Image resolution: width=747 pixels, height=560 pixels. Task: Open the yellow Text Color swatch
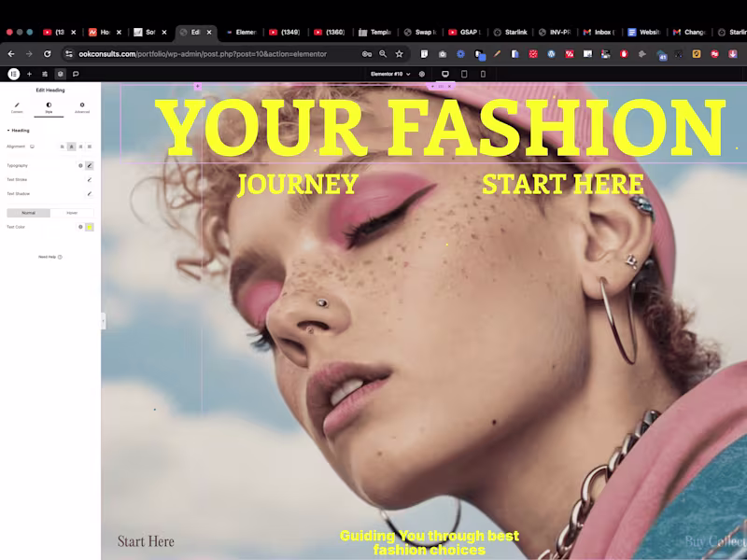[x=91, y=227]
